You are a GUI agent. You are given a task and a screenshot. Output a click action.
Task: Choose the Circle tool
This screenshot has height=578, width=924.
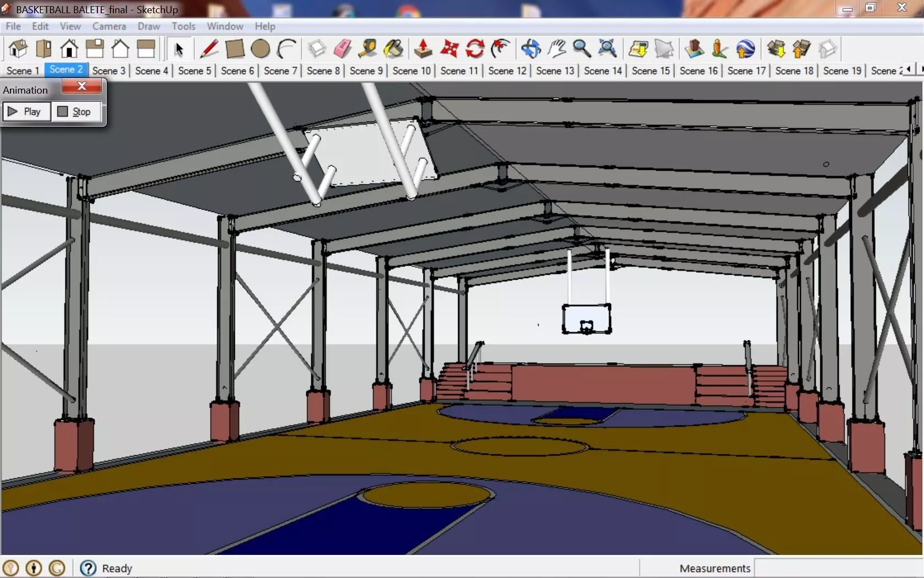pyautogui.click(x=260, y=49)
